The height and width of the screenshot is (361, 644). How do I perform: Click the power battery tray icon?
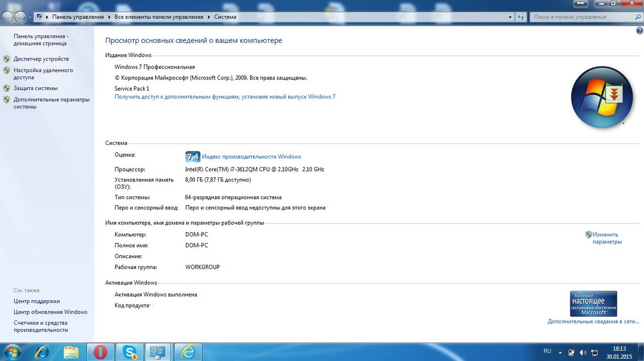point(572,352)
